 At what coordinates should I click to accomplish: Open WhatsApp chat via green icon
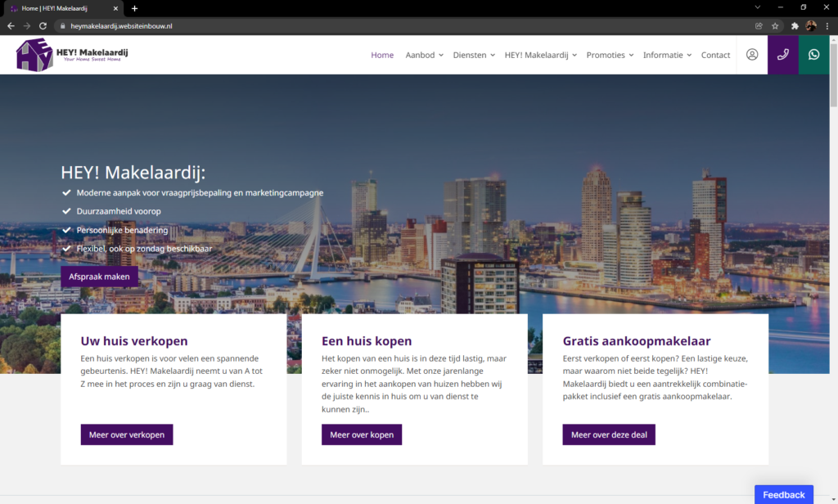[x=813, y=55]
